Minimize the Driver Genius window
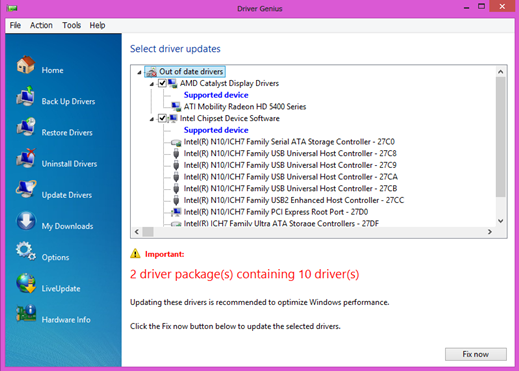The height and width of the screenshot is (371, 519). point(467,7)
